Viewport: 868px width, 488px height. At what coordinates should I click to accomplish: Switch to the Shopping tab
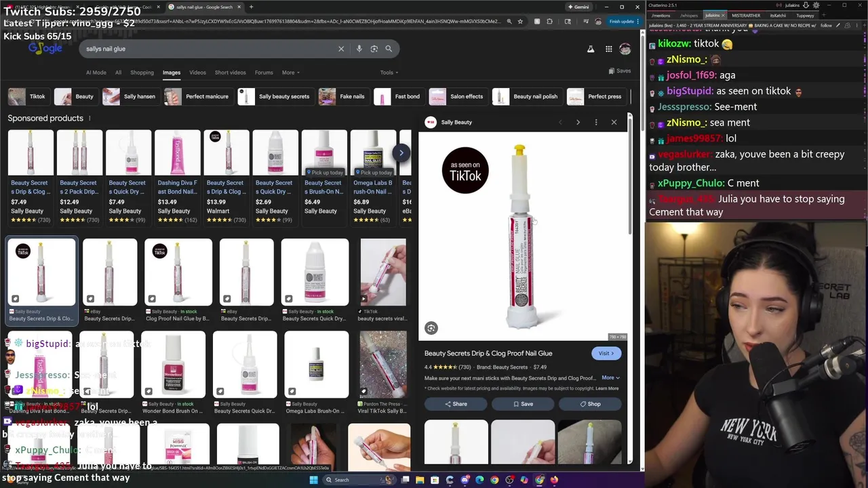click(142, 73)
